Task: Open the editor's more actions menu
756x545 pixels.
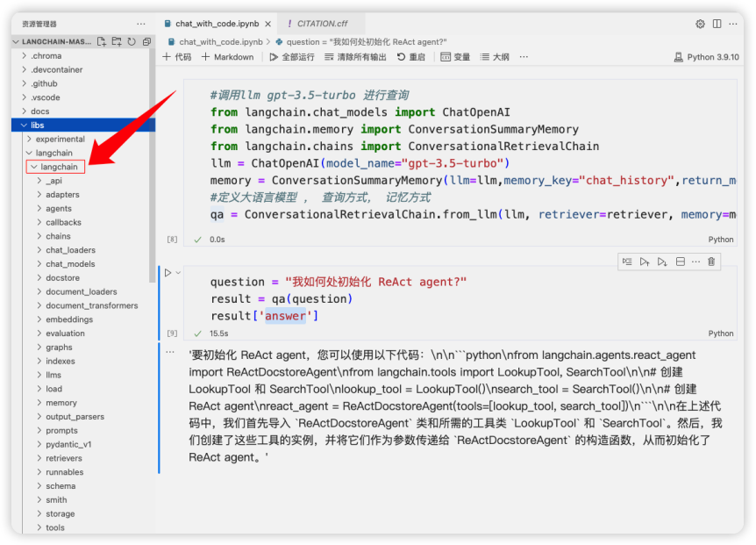Action: pyautogui.click(x=733, y=24)
